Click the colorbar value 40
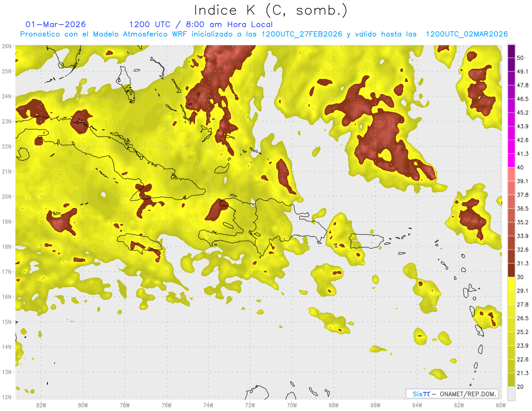Screen dimensions: 532x411 coord(521,168)
